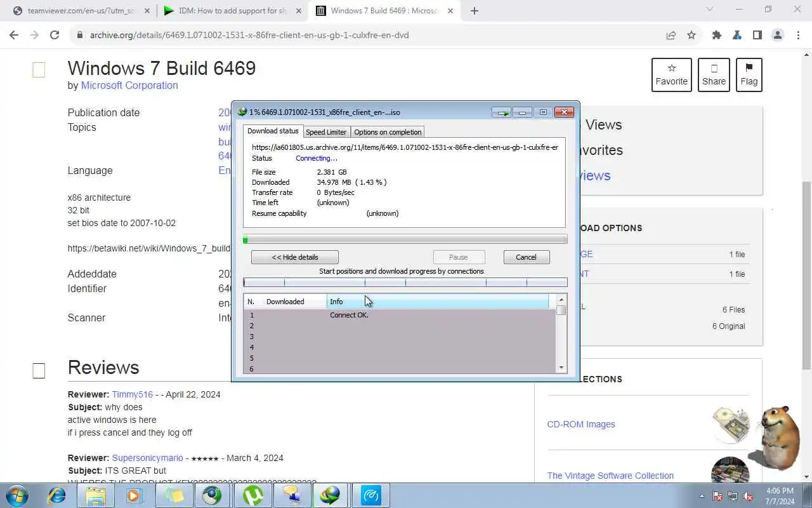Open a new tab with the plus button
The height and width of the screenshot is (508, 812).
(475, 11)
